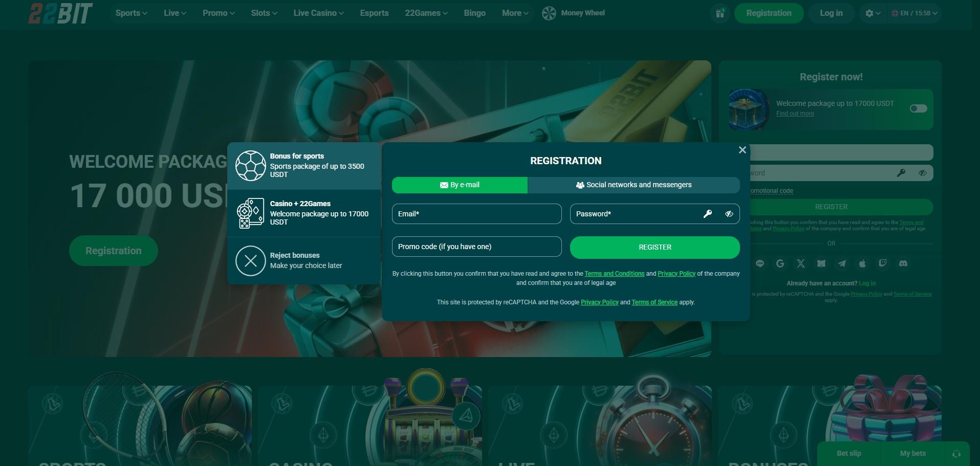Image resolution: width=980 pixels, height=466 pixels.
Task: Click the Promo code input field
Action: pos(477,247)
